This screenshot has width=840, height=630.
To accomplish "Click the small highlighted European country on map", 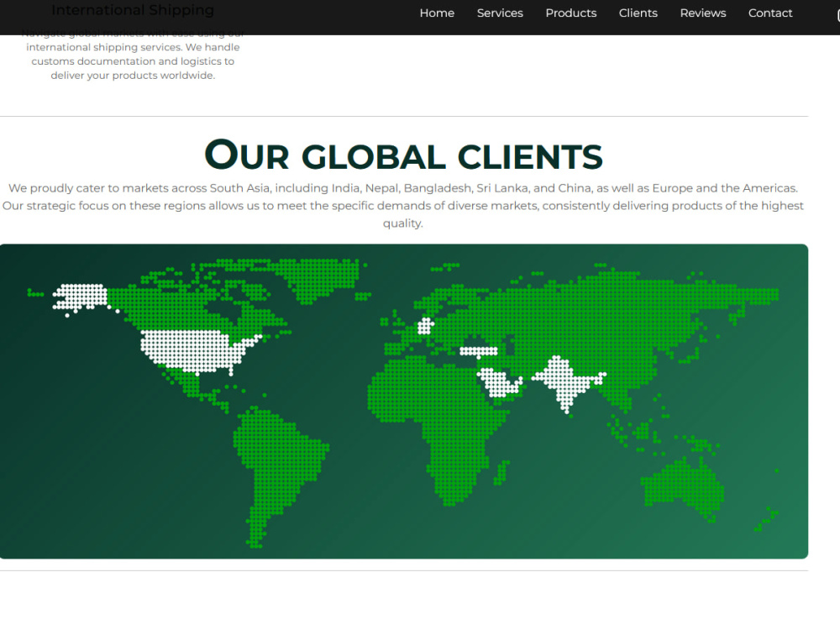I will coord(425,325).
